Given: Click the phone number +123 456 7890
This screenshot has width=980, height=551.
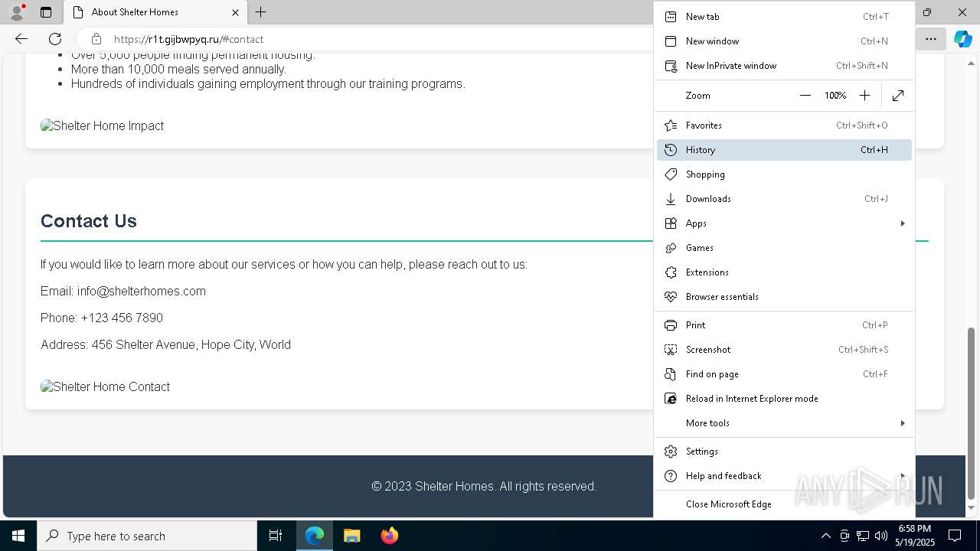Looking at the screenshot, I should 122,318.
